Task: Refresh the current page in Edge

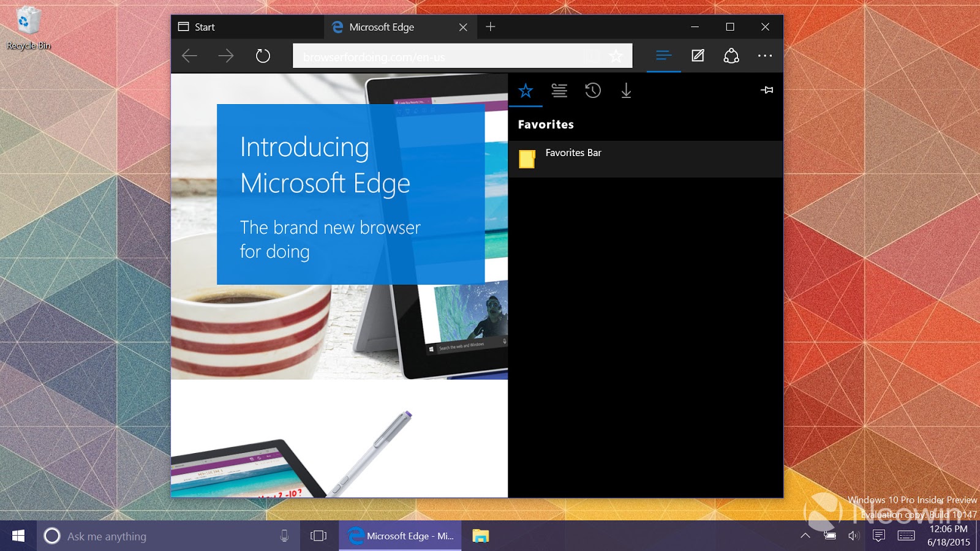Action: click(x=263, y=56)
